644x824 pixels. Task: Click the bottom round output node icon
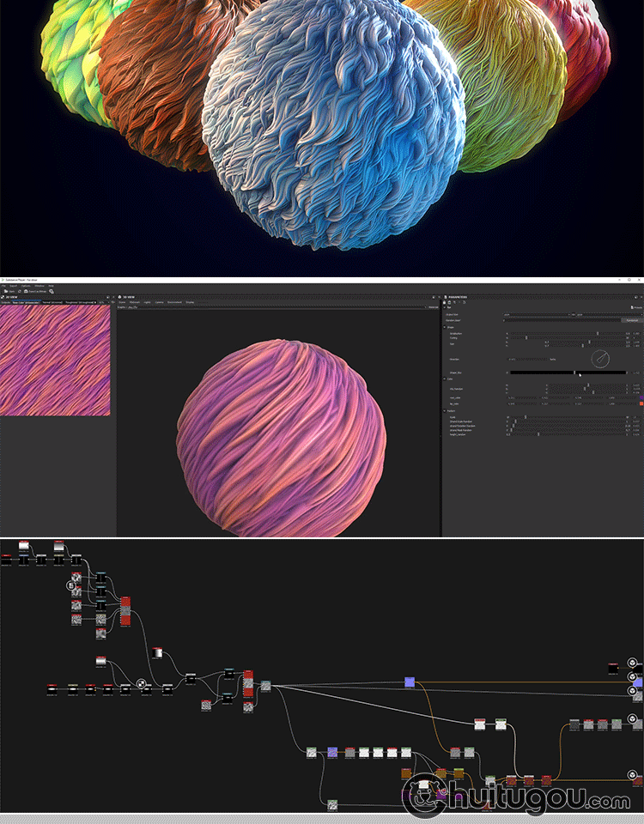[633, 774]
